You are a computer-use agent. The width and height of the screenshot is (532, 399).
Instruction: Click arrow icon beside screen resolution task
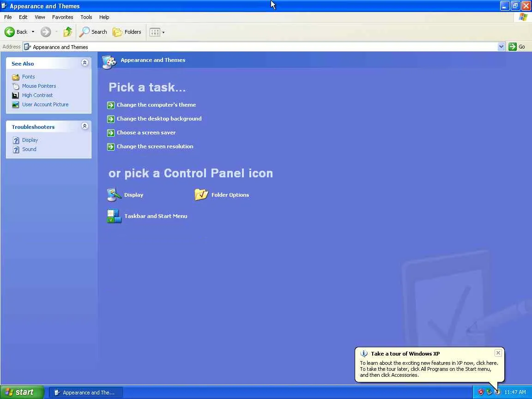tap(111, 147)
